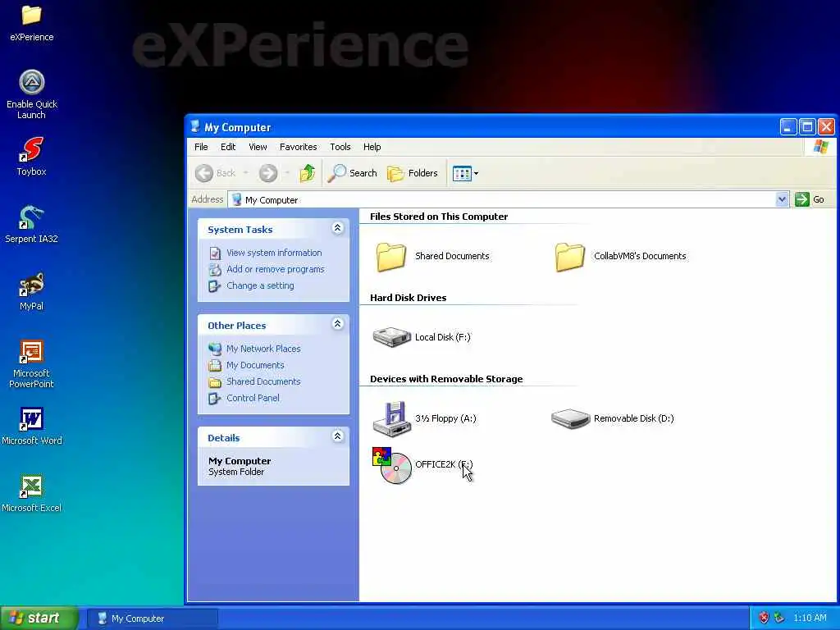Select CollabVM8's Documents folder icon
Viewport: 840px width, 630px height.
tap(569, 257)
